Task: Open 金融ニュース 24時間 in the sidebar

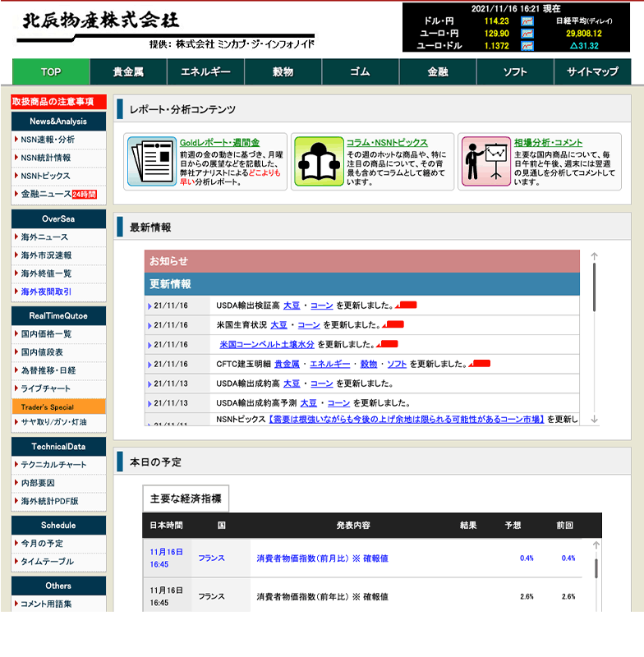Action: (57, 195)
